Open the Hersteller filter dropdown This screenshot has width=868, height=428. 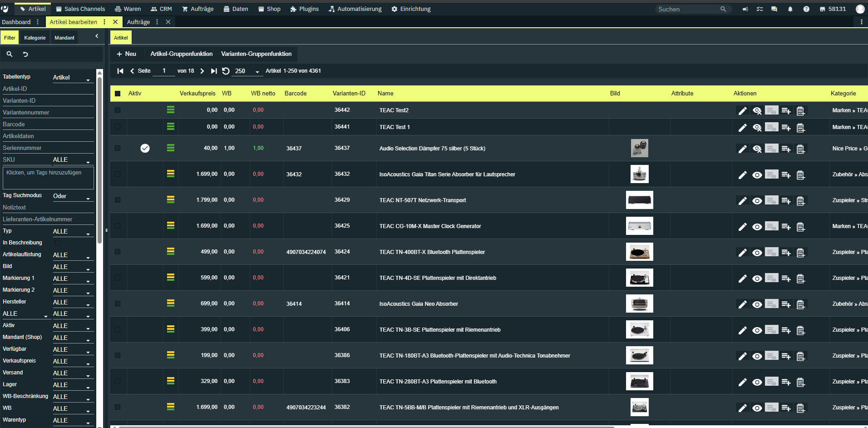[x=72, y=302]
